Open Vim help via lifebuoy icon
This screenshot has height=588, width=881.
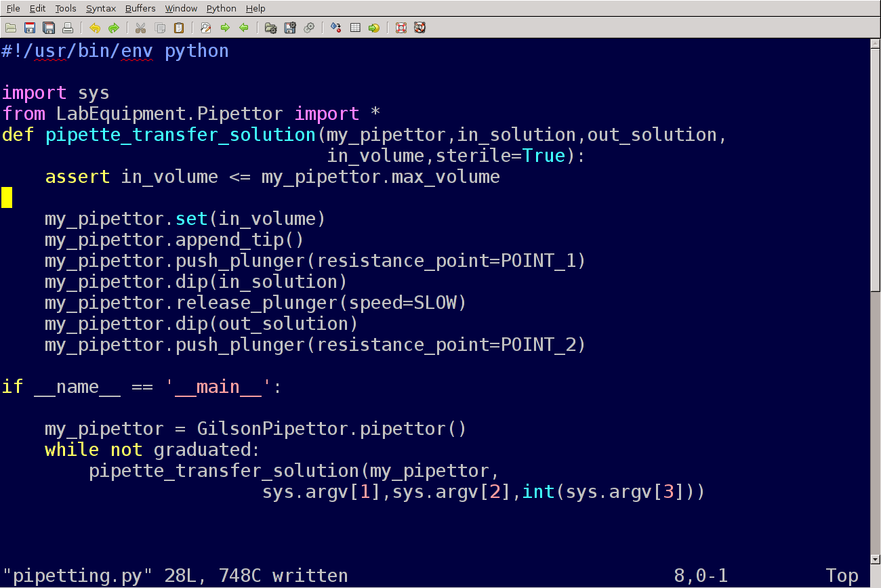(x=401, y=28)
